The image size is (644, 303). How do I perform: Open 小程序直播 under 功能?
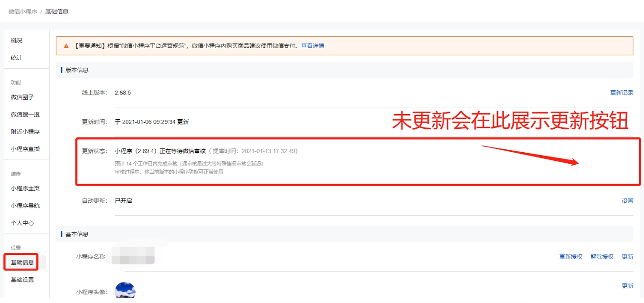25,149
